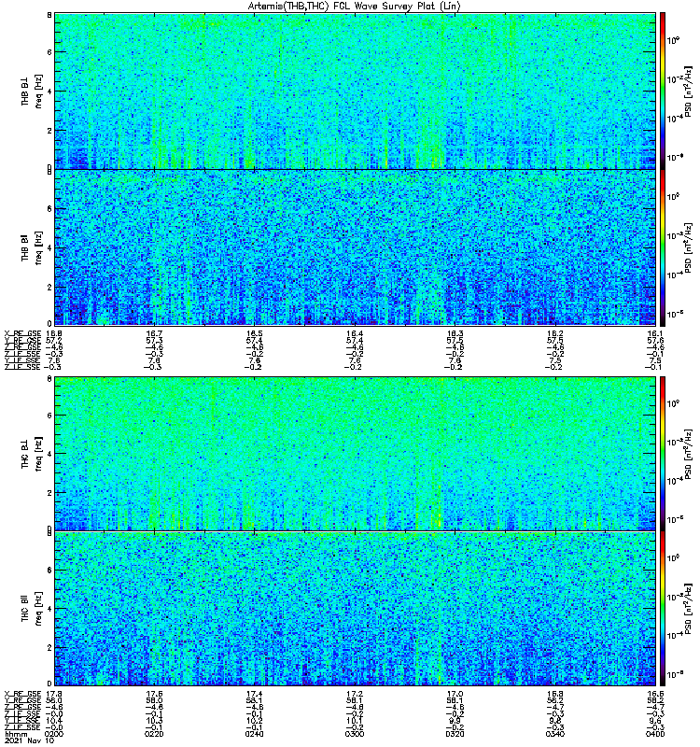Image resolution: width=700 pixels, height=747 pixels.
Task: Click inside the THB B∥ spectrogram panel
Action: (x=356, y=247)
